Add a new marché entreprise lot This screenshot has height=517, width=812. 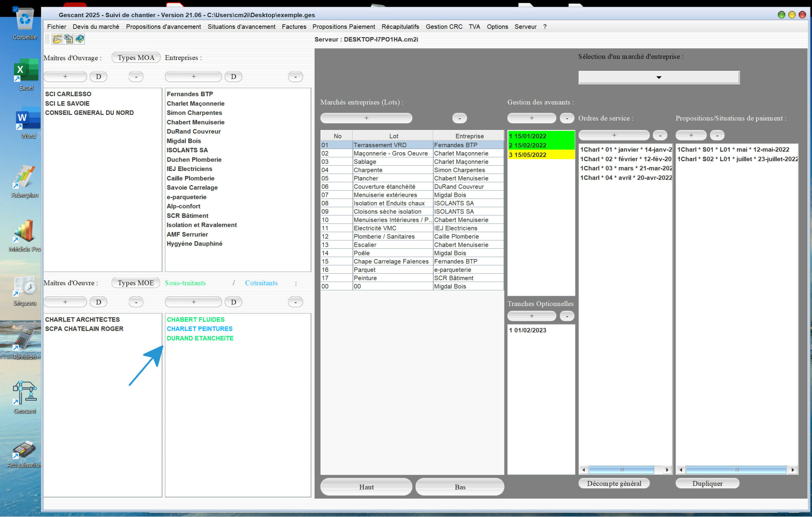click(366, 118)
